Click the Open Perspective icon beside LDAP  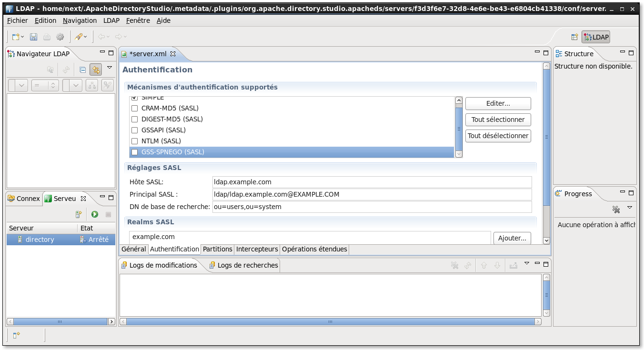click(x=574, y=37)
